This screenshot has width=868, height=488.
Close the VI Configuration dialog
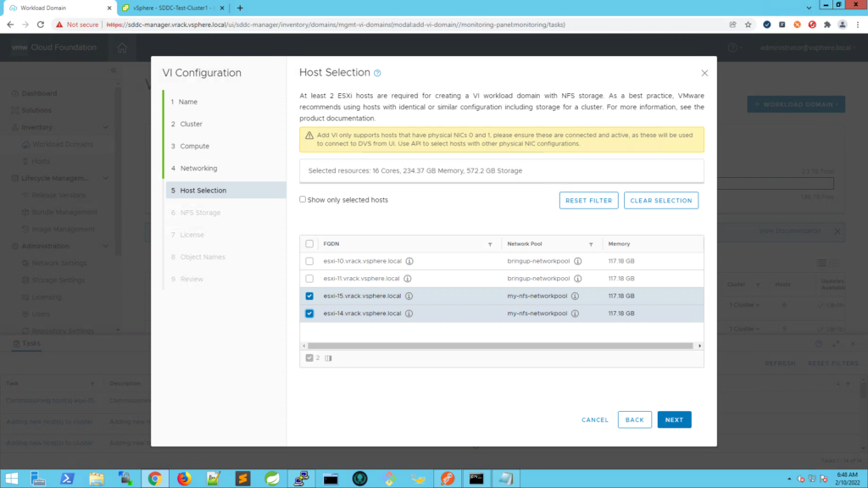(704, 73)
